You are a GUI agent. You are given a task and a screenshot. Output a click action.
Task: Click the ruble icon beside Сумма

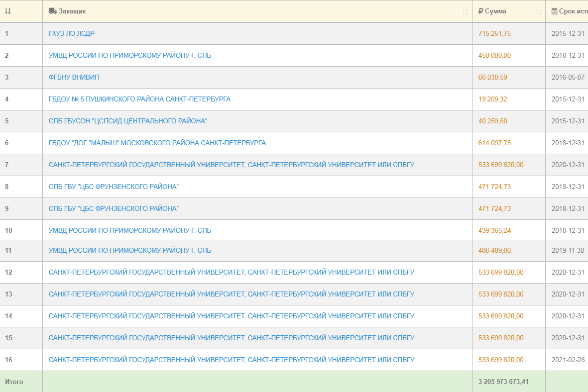tap(481, 11)
